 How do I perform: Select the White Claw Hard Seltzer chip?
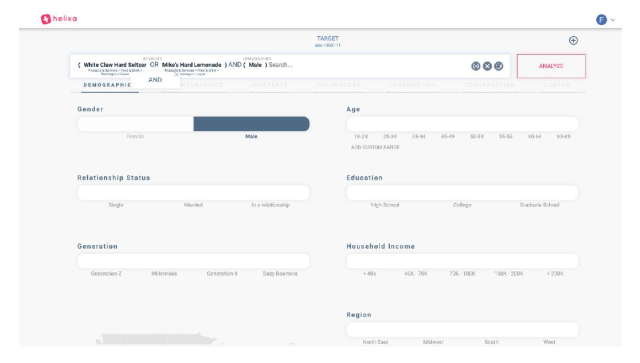coord(115,65)
